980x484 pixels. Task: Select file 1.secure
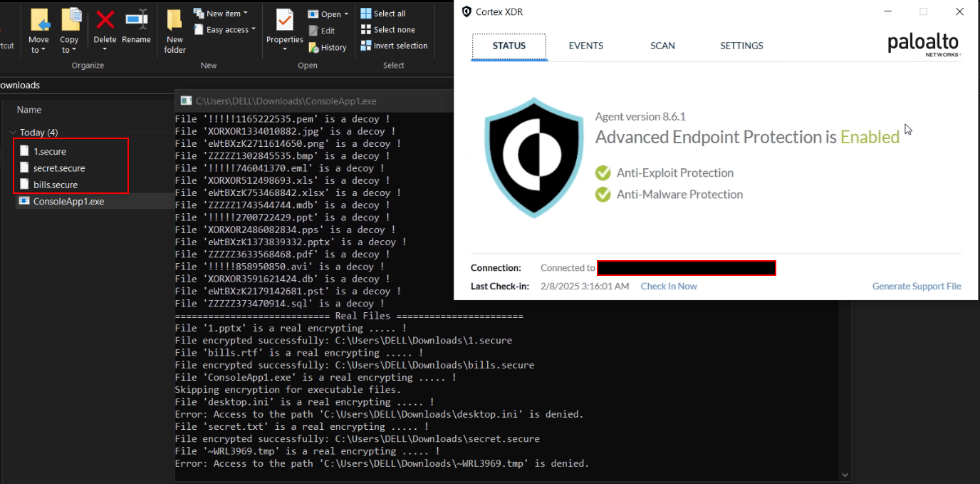point(49,151)
